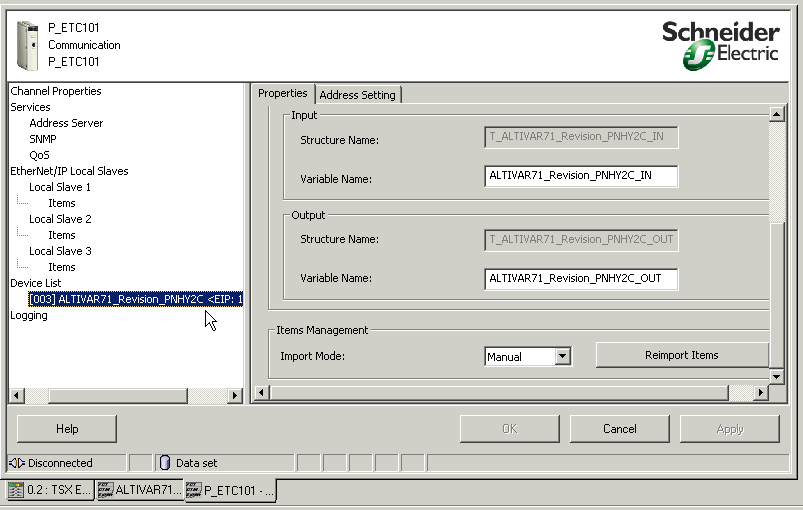Click the Help button
The height and width of the screenshot is (510, 803).
(x=67, y=429)
